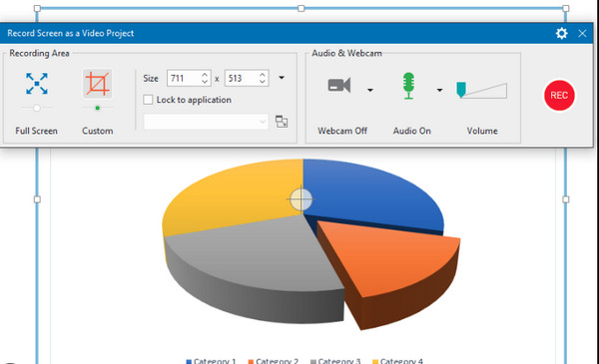Click the crosshair at the recording area center
599x364 pixels.
tap(301, 199)
